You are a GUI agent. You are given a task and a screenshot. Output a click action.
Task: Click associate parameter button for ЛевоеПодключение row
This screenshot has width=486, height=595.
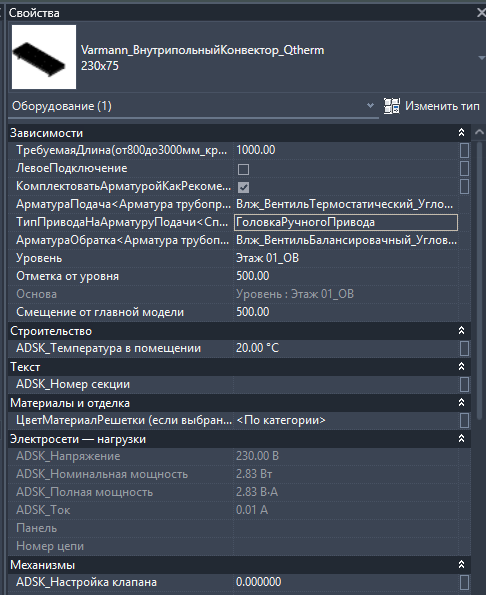click(464, 168)
